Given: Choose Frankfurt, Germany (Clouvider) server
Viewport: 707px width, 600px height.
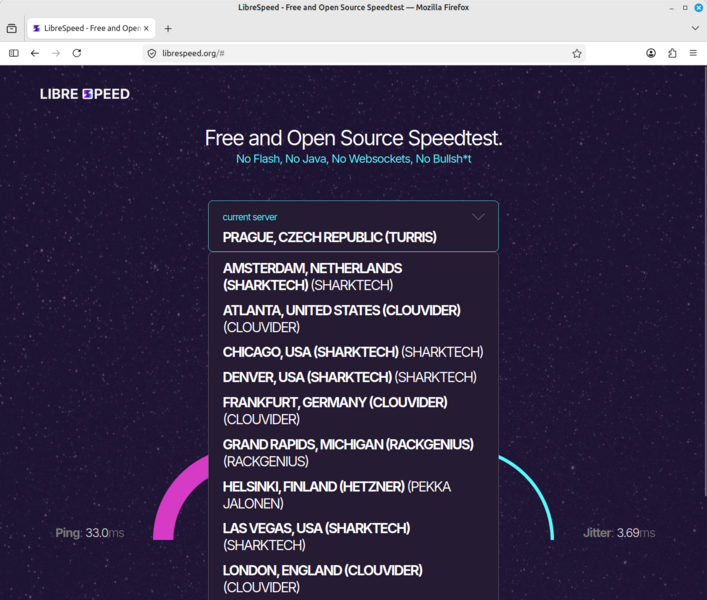Looking at the screenshot, I should (354, 411).
